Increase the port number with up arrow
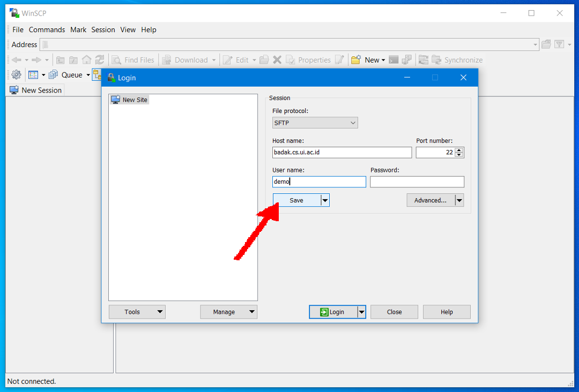Image resolution: width=579 pixels, height=392 pixels. (x=459, y=150)
